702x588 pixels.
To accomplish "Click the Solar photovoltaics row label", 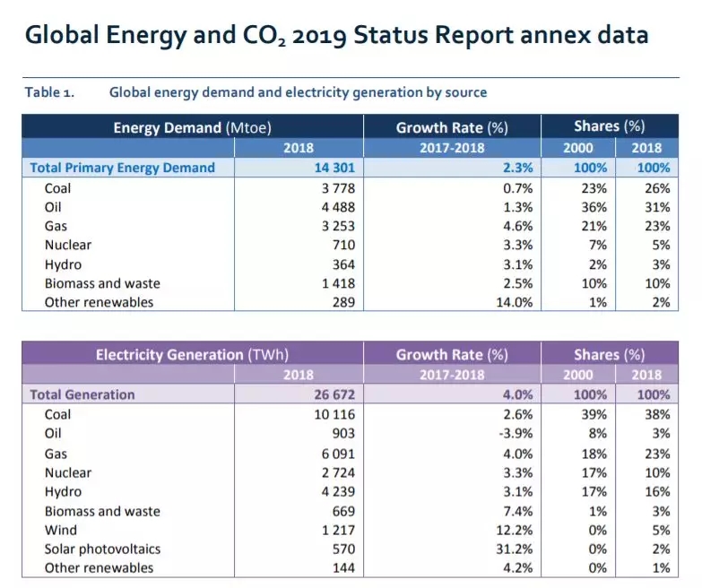I will [x=102, y=549].
